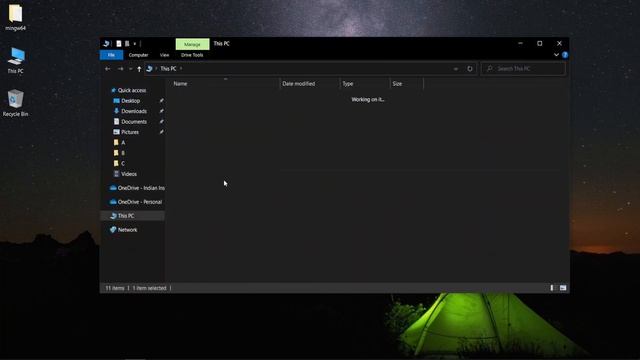Click the '11 items' status bar text
This screenshot has width=640, height=360.
115,288
